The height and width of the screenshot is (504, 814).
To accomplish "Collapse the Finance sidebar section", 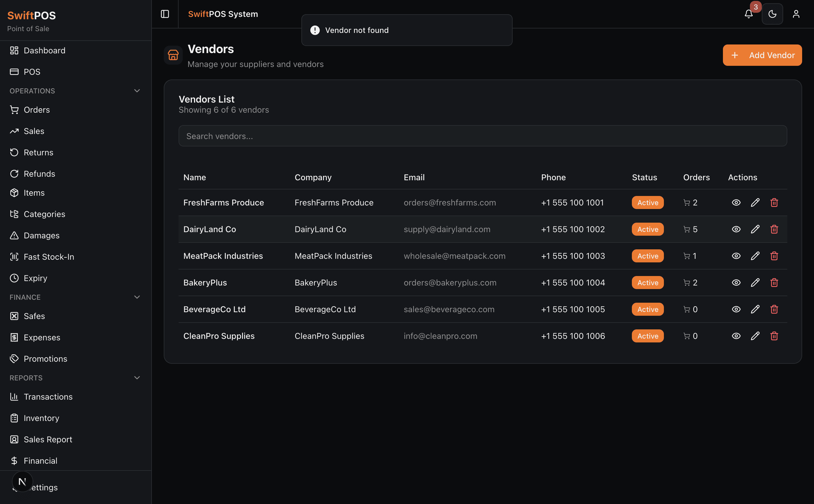I will click(x=137, y=297).
